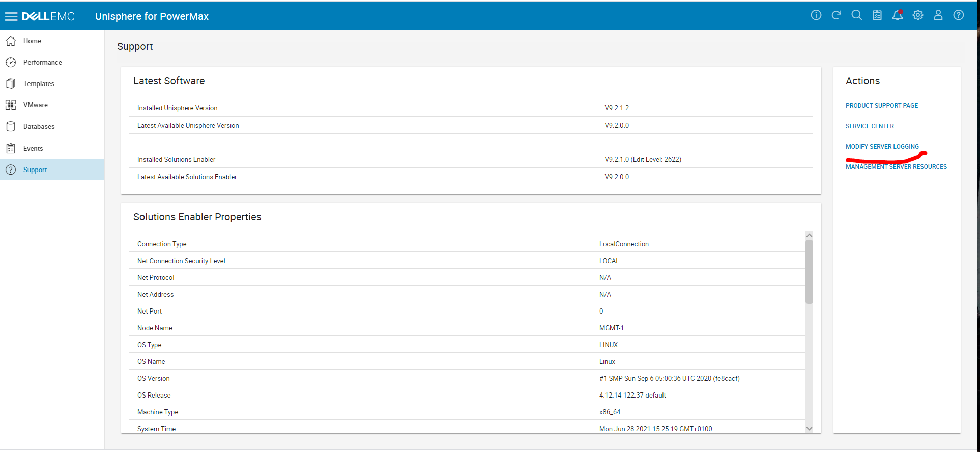Click the properties list scroll down arrow
The image size is (980, 452).
point(809,429)
